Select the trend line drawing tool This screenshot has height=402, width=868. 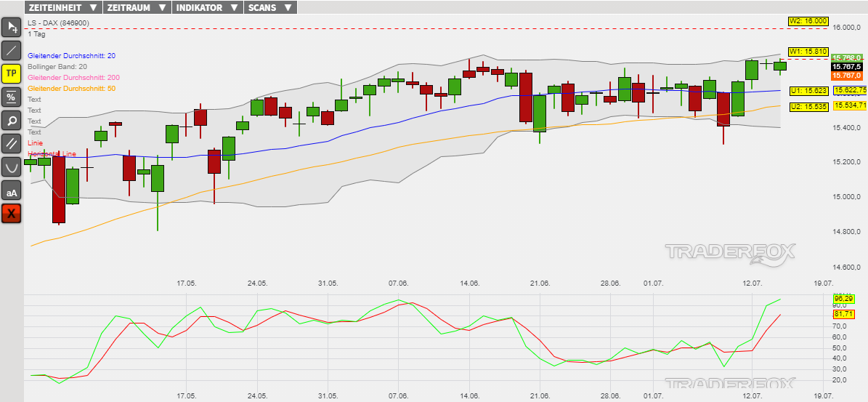coord(12,51)
